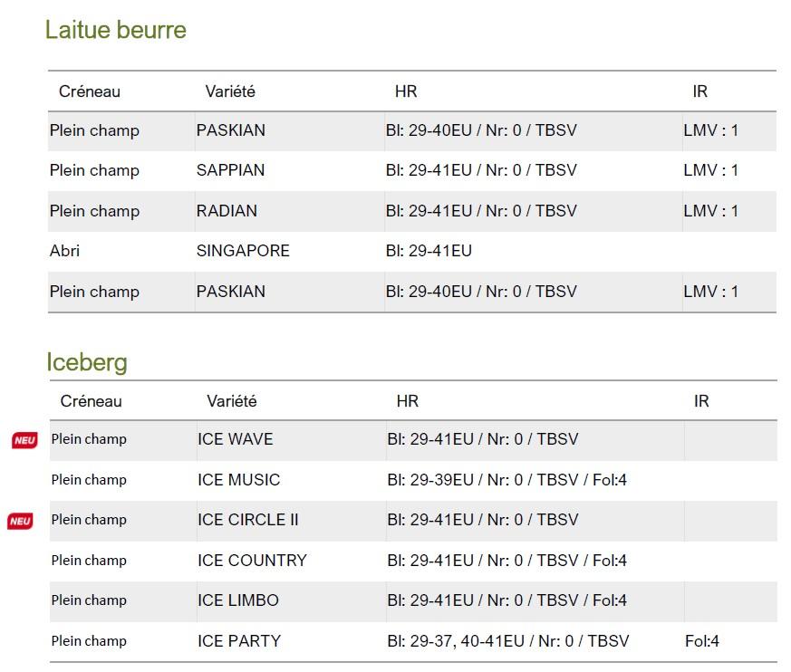Click the NEU badge beside ICE WAVE

[24, 441]
